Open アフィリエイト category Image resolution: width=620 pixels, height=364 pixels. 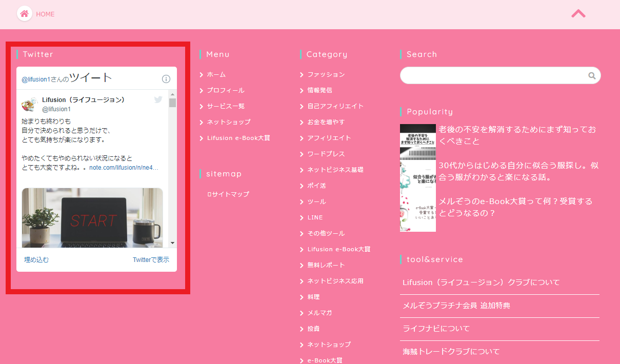329,138
